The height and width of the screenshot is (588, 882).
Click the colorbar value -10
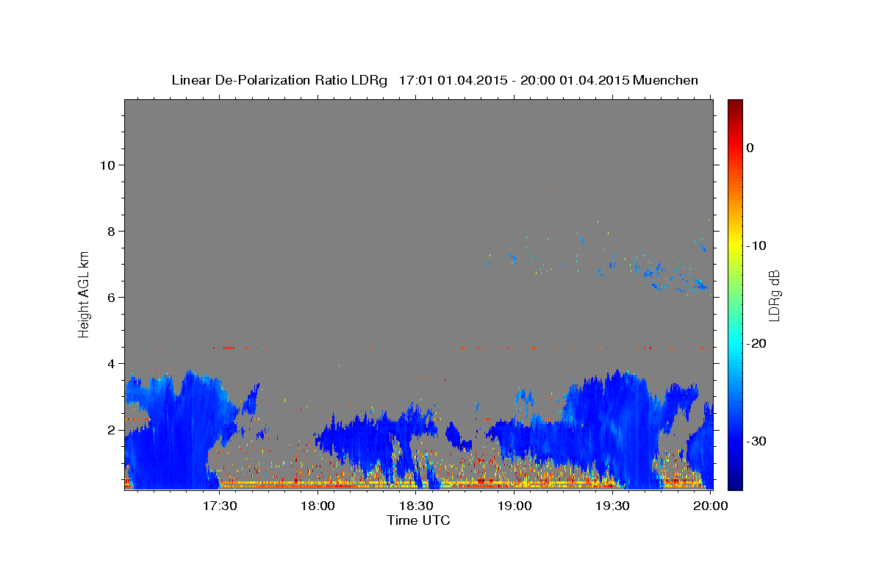[x=756, y=245]
